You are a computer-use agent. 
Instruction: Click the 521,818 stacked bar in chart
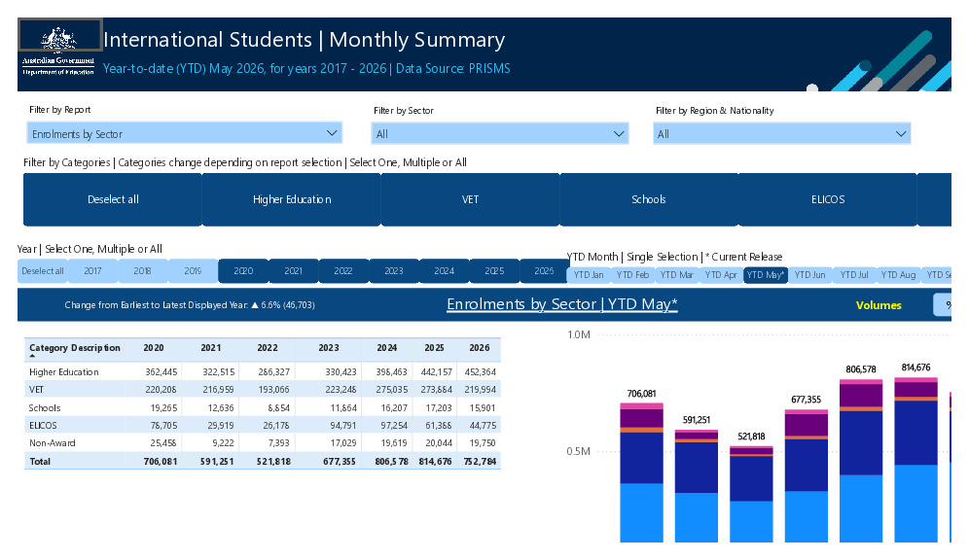pyautogui.click(x=751, y=495)
